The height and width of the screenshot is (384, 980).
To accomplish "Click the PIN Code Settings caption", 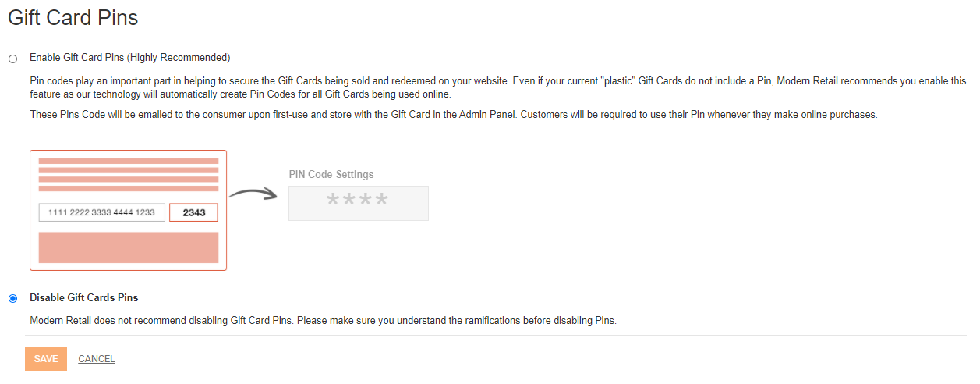I will [x=331, y=175].
